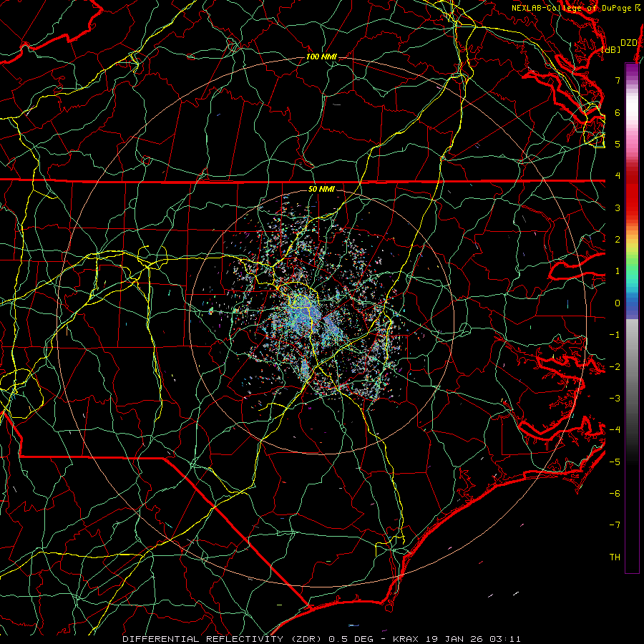Click the -3 dB label on color scale

(615, 399)
